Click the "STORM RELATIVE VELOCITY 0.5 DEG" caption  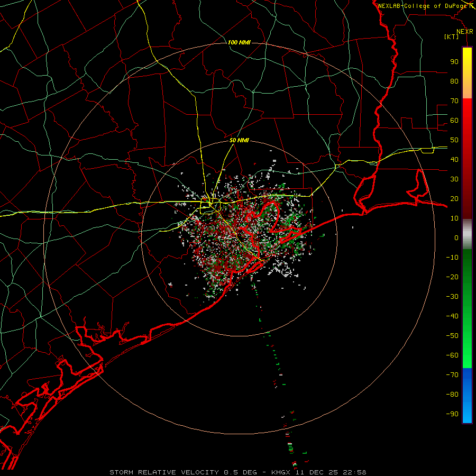183,472
